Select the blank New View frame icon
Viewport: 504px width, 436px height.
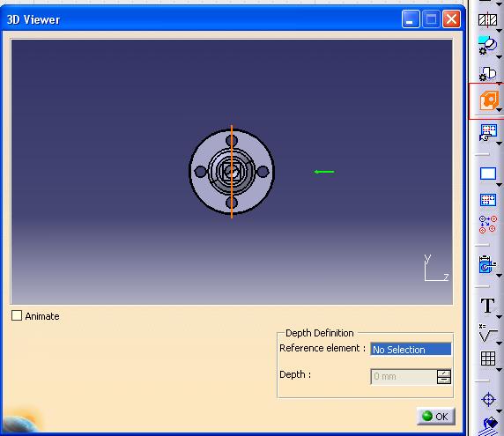(488, 174)
